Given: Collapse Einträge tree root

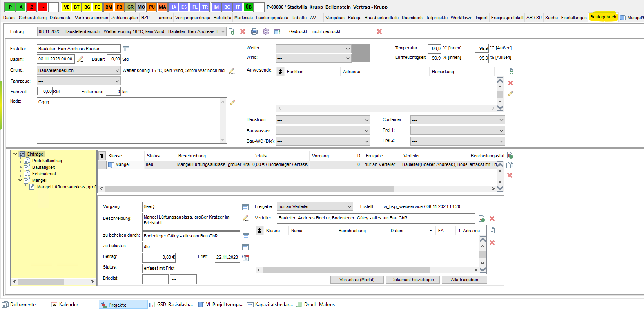Looking at the screenshot, I should tap(15, 154).
